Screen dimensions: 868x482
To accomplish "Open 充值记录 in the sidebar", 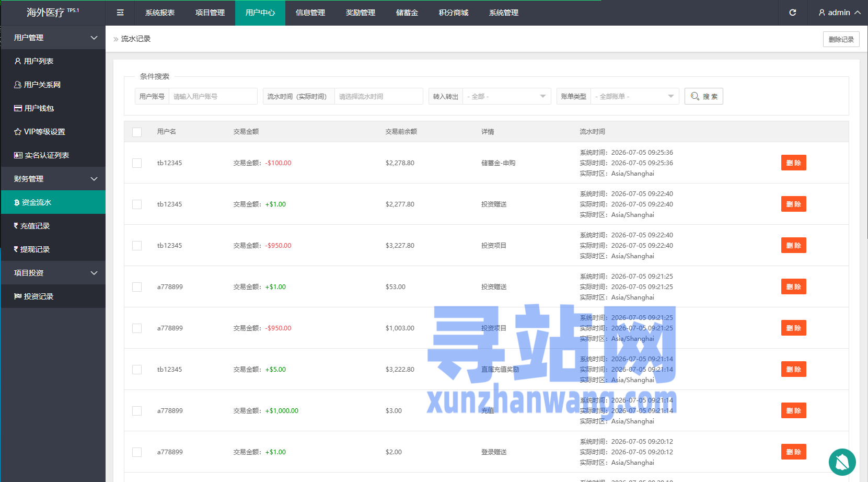I will coord(53,226).
